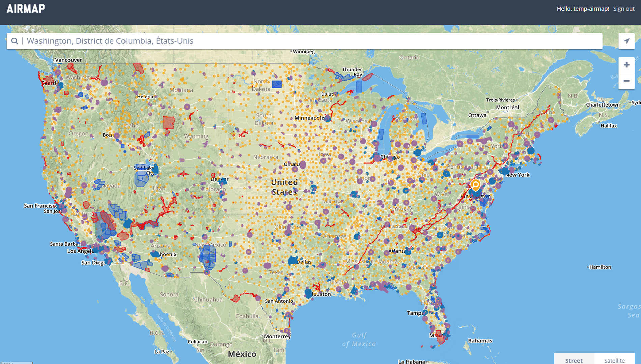Click the Ottawa city label
641x364 pixels.
(477, 115)
